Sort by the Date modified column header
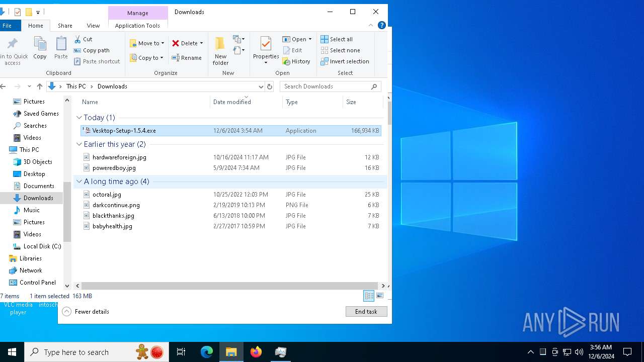Viewport: 644px width, 362px height. pyautogui.click(x=246, y=102)
